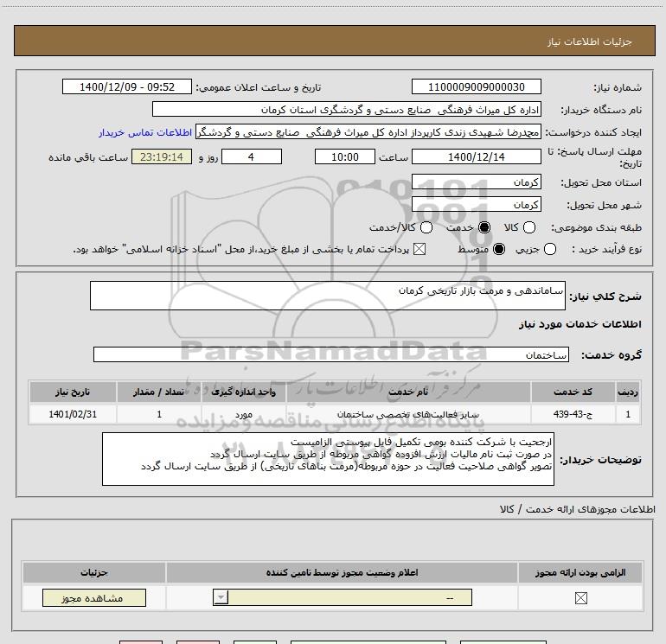Click the اطلاعات مجوزهای ارائه خدمت / کالا heading
The image size is (666, 644).
pyautogui.click(x=577, y=509)
